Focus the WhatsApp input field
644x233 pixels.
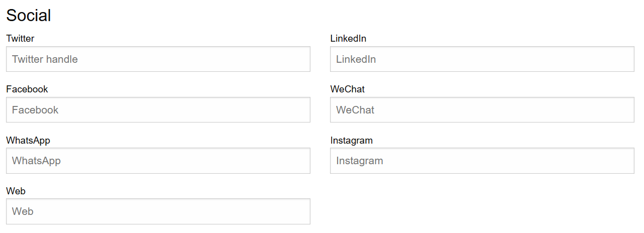click(x=158, y=161)
